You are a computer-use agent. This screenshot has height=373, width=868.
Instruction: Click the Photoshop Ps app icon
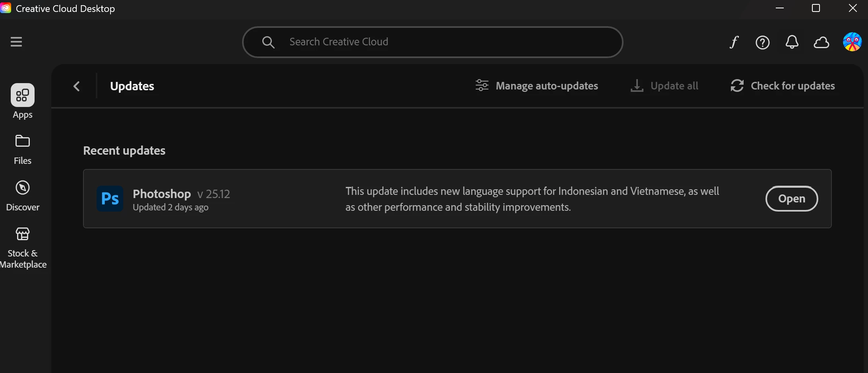pyautogui.click(x=110, y=198)
